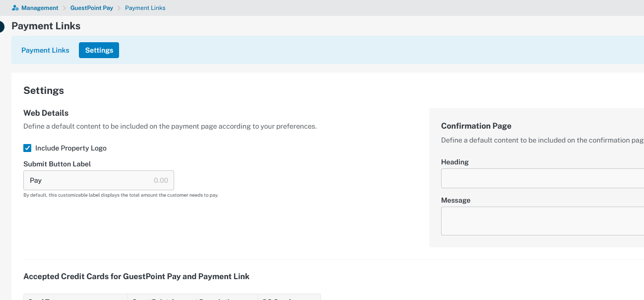This screenshot has width=644, height=300.
Task: Switch to the Payment Links tab
Action: coord(45,50)
